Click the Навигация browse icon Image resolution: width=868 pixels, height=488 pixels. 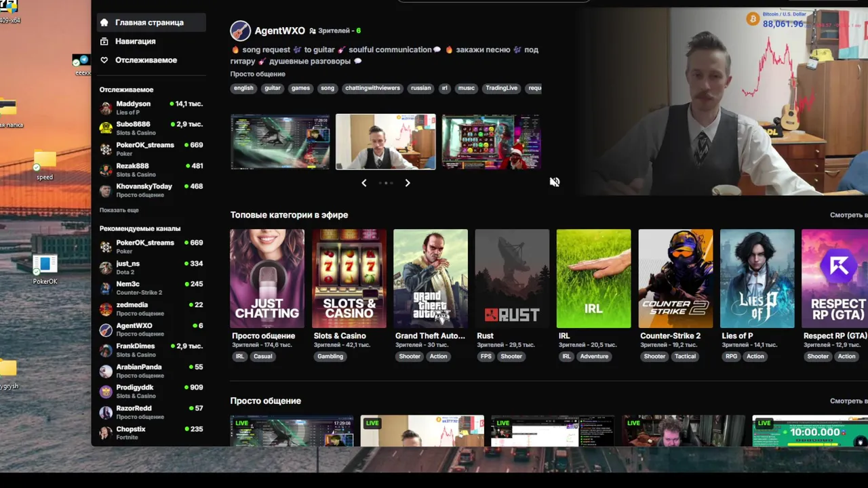[x=104, y=41]
